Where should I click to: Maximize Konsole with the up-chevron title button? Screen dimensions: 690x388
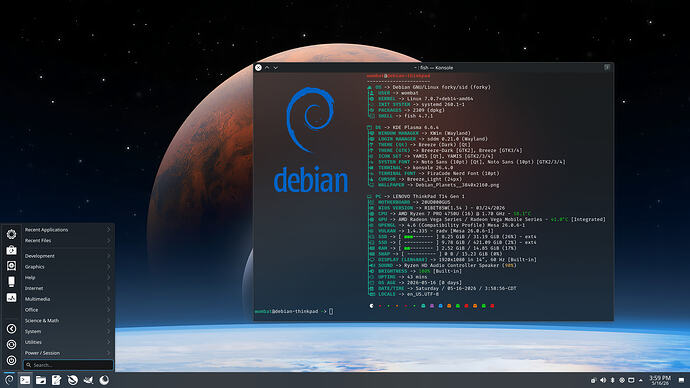(267, 68)
